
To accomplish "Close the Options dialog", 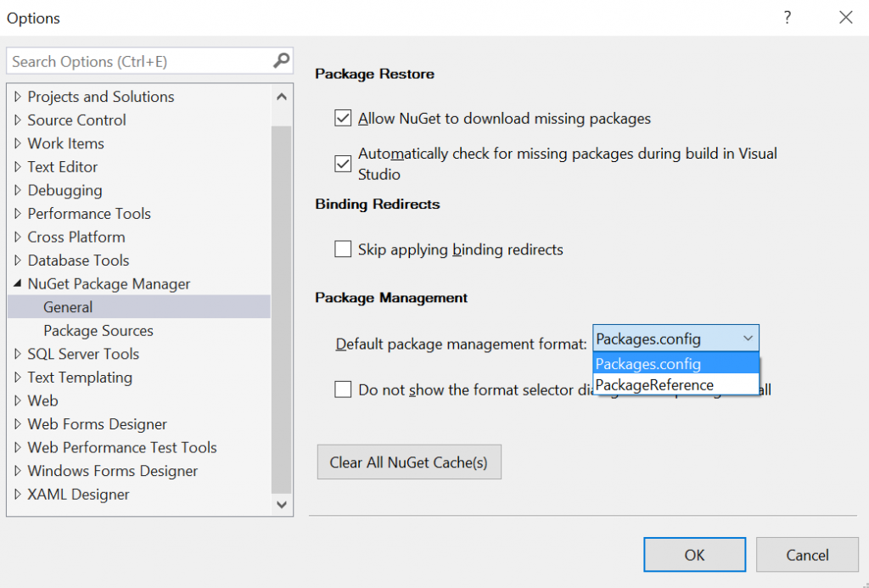I will [x=846, y=18].
